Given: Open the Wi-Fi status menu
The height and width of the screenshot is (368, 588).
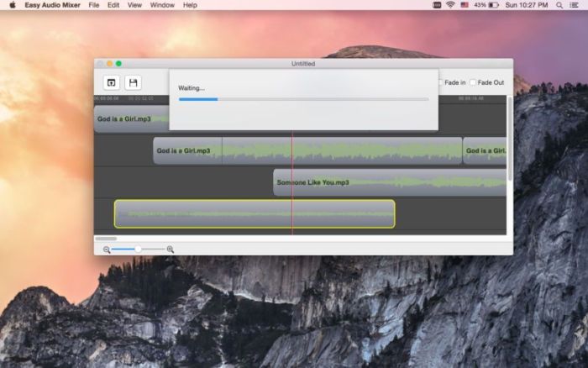Looking at the screenshot, I should [x=450, y=5].
